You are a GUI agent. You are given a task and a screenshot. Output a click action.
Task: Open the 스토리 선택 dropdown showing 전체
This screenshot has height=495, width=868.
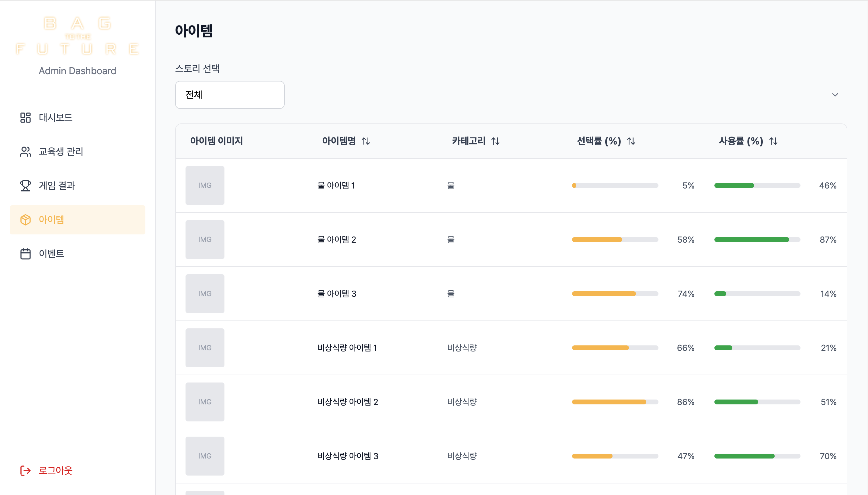pos(230,95)
